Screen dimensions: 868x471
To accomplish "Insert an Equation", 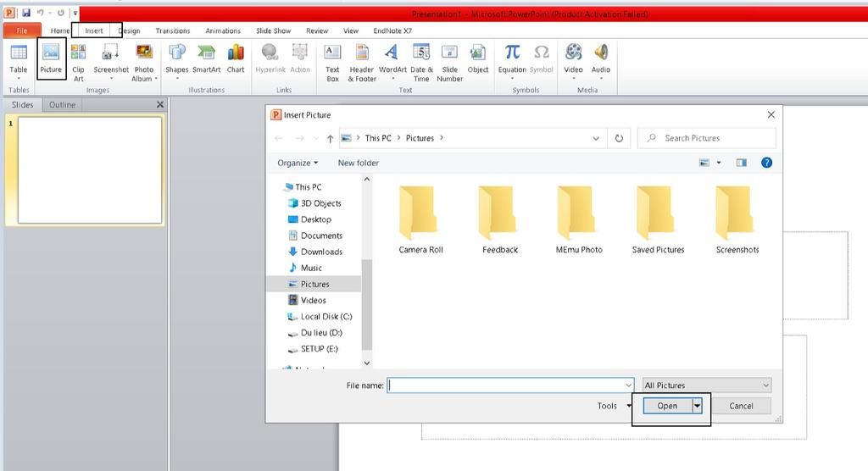I will pyautogui.click(x=512, y=61).
